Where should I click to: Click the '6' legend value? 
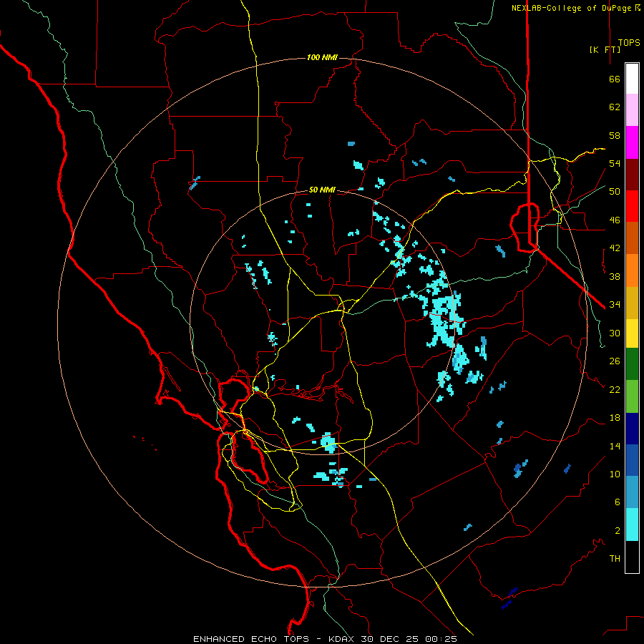pyautogui.click(x=618, y=502)
